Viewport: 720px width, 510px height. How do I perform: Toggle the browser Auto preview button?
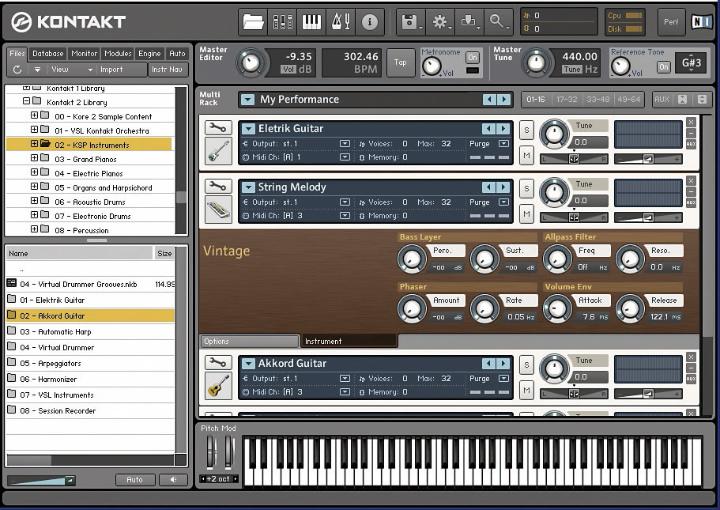[x=135, y=480]
